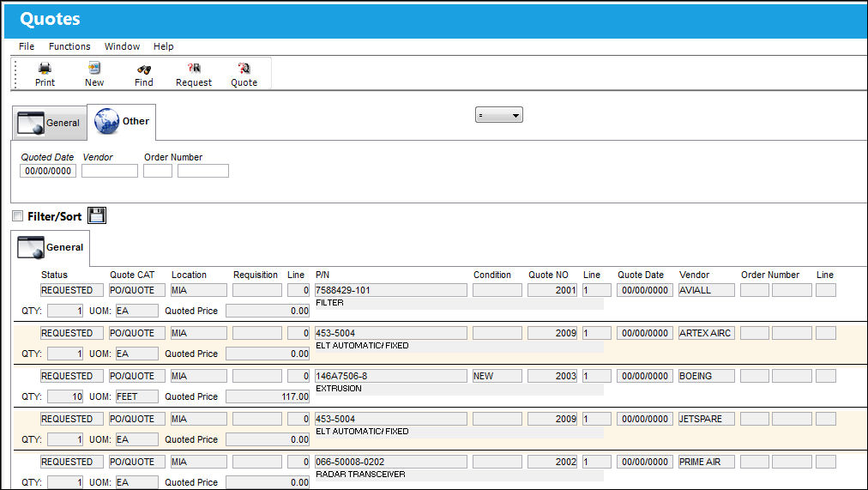The image size is (868, 490).
Task: Click the EXTRUSION description text
Action: tap(338, 389)
